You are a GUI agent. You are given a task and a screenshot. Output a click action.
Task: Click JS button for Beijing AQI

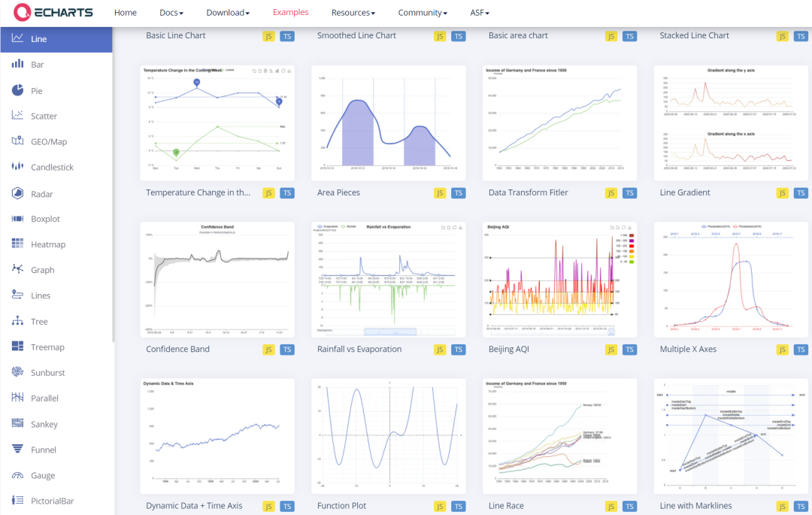611,350
